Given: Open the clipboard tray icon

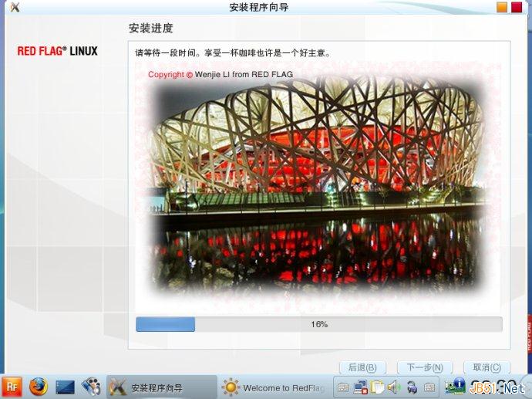Looking at the screenshot, I should click(x=377, y=387).
